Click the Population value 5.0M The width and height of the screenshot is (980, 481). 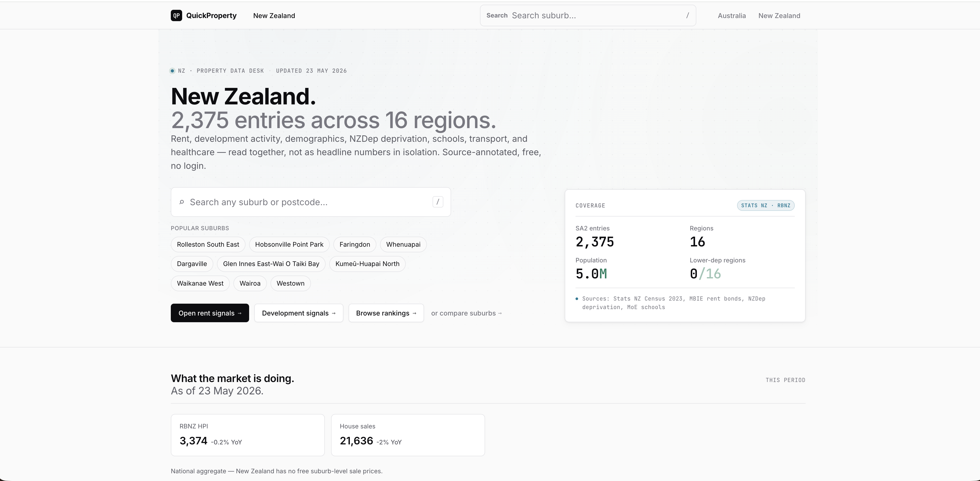pyautogui.click(x=591, y=274)
